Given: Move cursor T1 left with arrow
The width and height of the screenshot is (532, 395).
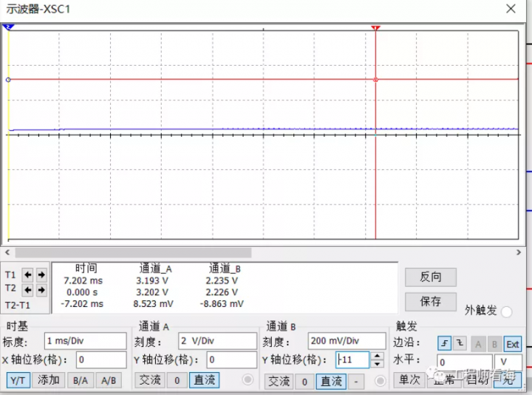Looking at the screenshot, I should (x=28, y=274).
